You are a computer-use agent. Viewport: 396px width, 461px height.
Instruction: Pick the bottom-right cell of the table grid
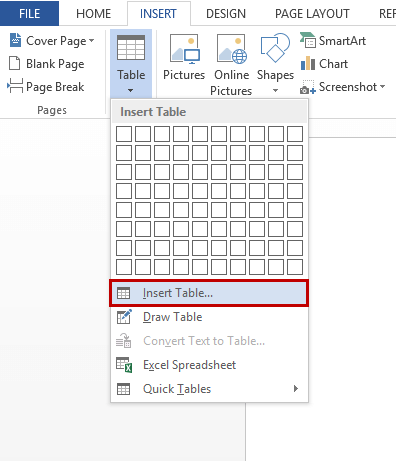point(295,267)
